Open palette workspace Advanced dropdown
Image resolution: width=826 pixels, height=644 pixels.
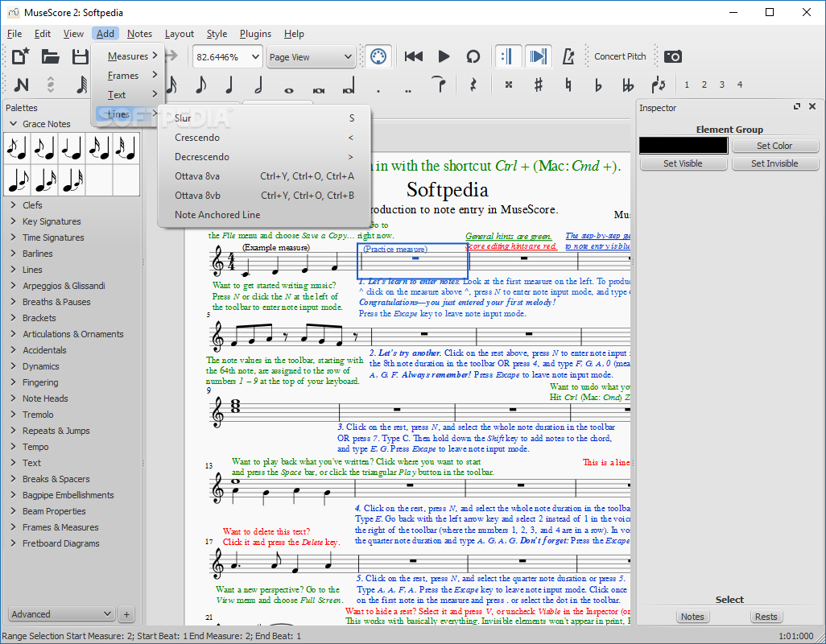pos(62,614)
